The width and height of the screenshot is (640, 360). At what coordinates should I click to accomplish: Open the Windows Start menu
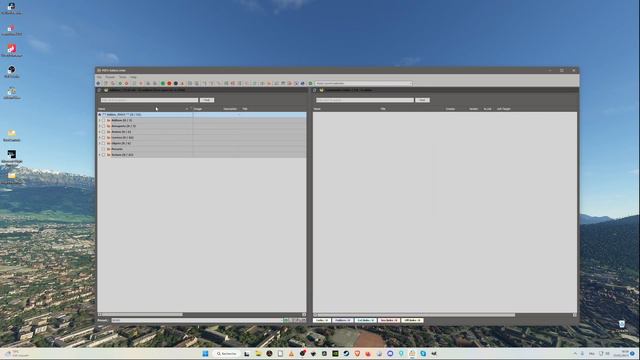tap(205, 353)
